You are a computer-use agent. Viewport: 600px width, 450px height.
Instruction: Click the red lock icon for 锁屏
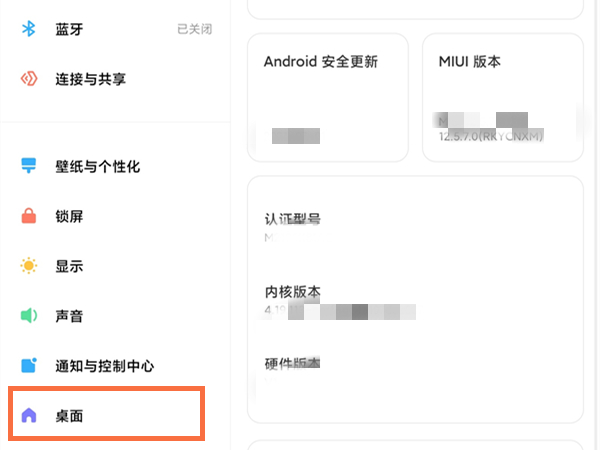tap(29, 216)
